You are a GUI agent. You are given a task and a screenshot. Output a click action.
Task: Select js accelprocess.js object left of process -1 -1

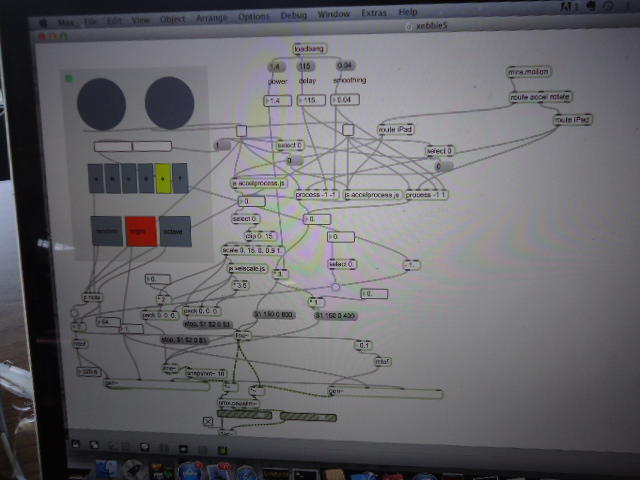(259, 184)
